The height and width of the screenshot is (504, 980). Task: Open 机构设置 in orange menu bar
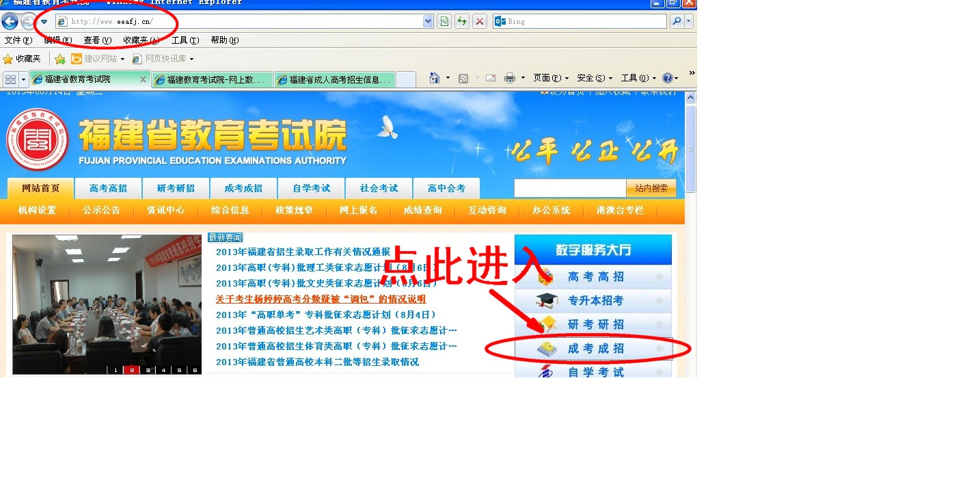(38, 211)
